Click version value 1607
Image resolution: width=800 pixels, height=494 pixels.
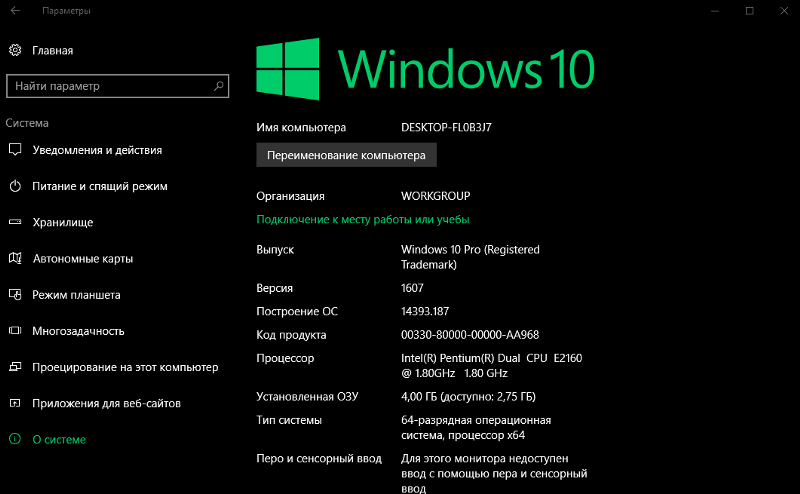click(x=412, y=288)
